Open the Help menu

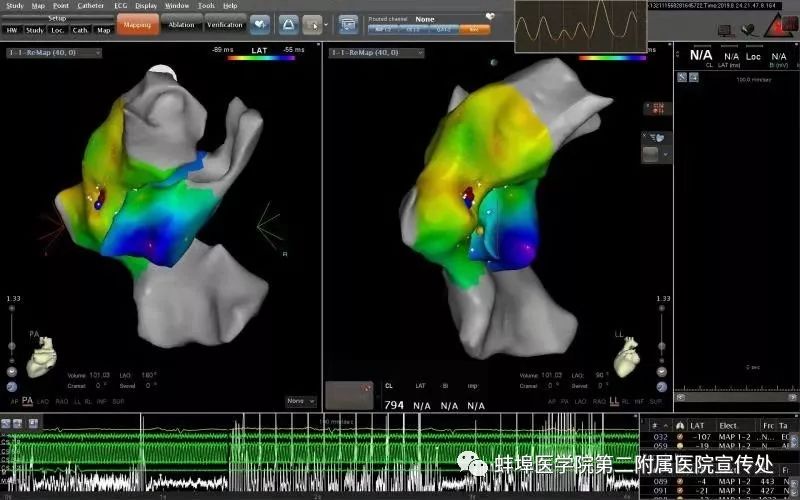tap(230, 6)
